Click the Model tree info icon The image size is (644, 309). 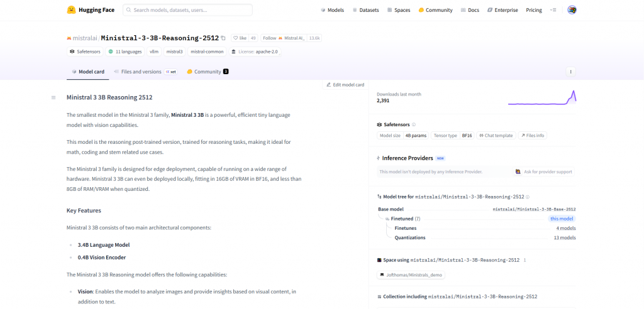point(528,197)
